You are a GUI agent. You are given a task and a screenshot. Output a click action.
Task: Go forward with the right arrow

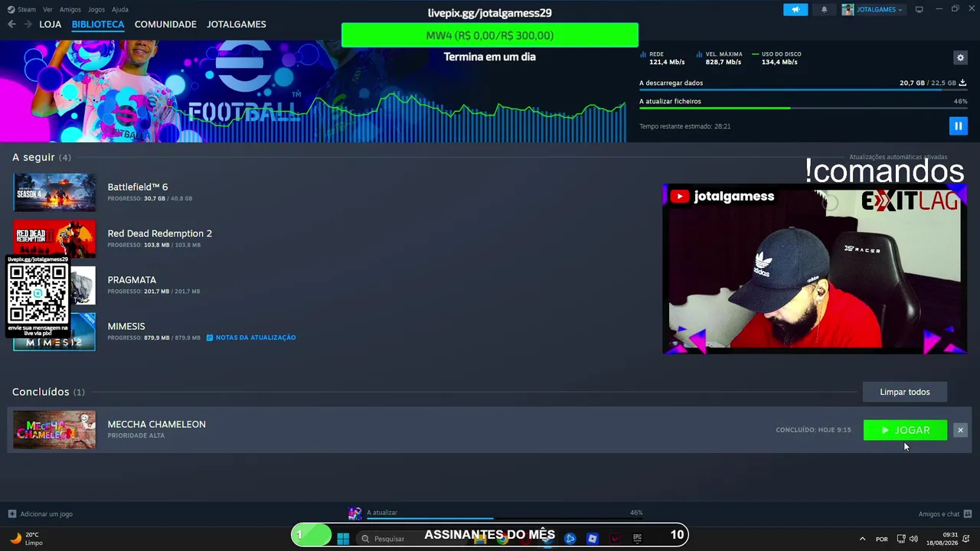[x=28, y=24]
